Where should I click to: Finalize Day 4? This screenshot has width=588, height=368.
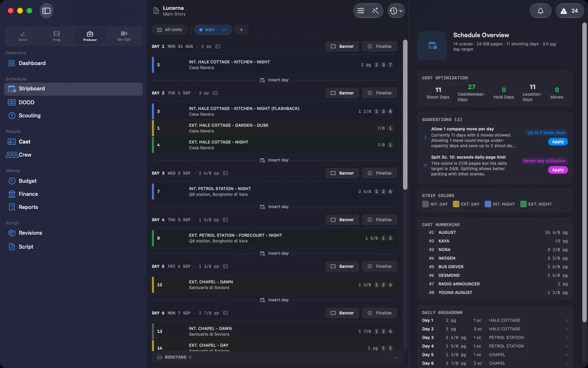click(379, 220)
